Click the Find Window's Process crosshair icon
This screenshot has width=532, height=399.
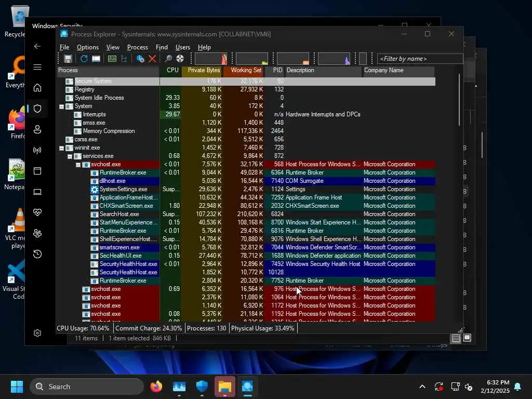point(180,59)
